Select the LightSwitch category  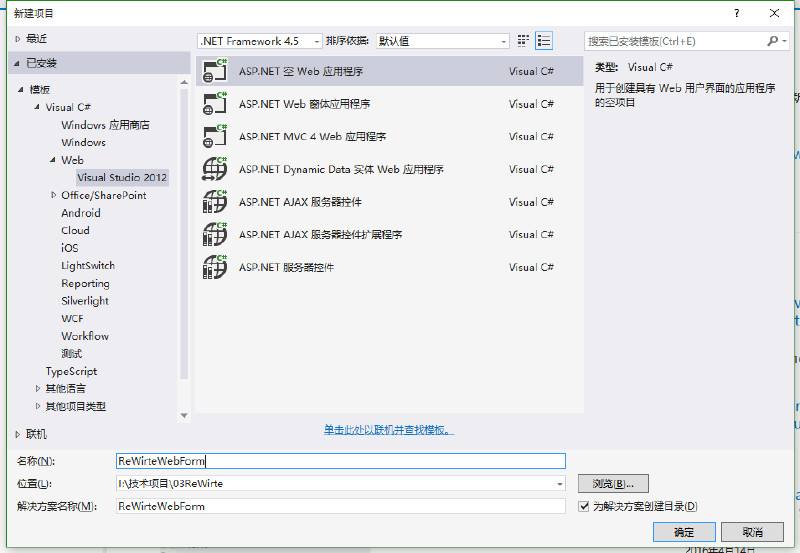[88, 266]
